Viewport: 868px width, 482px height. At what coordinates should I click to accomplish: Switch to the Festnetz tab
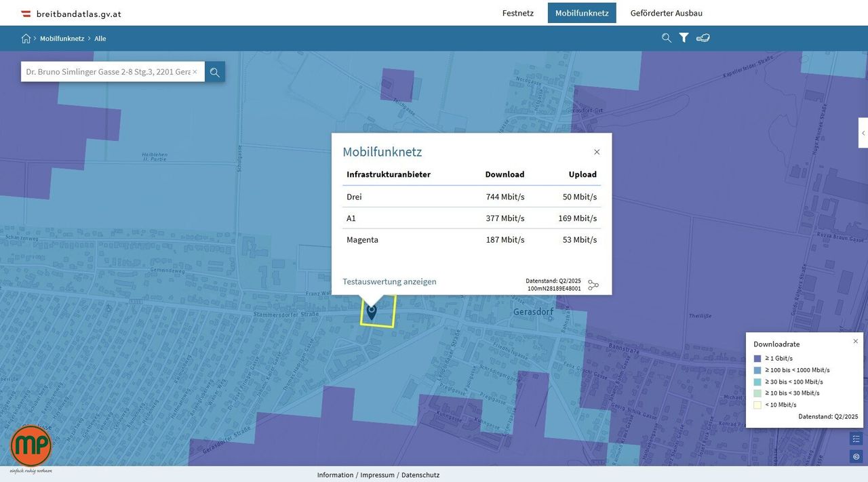tap(517, 13)
